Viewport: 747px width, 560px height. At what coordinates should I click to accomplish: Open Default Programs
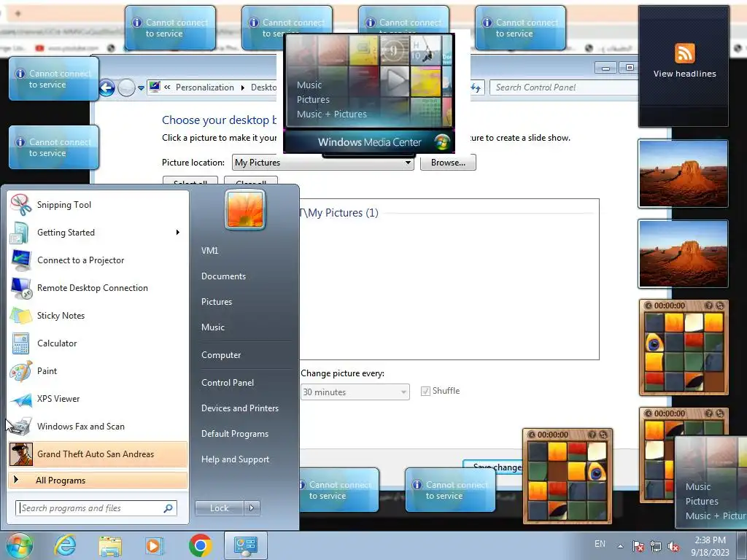click(x=234, y=434)
